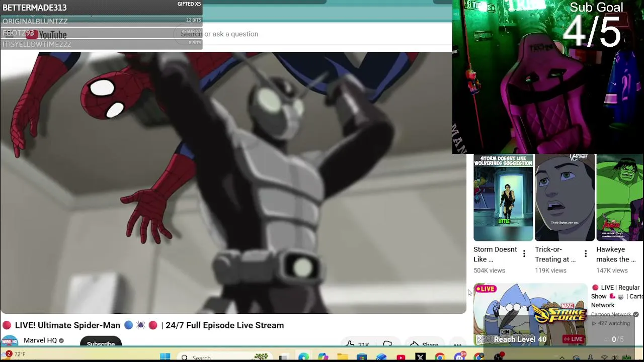The image size is (644, 362).
Task: Open the 'Storm Doesnt Like ...' title
Action: pos(495,254)
